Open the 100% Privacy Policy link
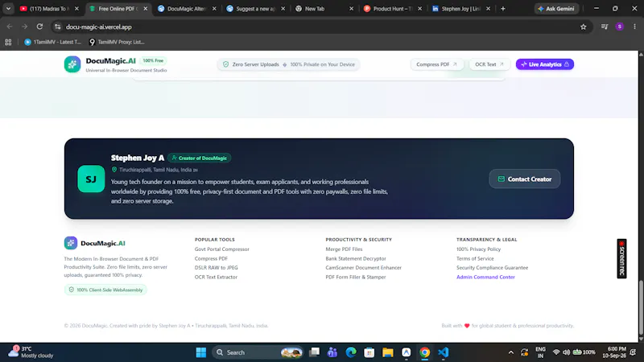The height and width of the screenshot is (362, 644). (478, 249)
